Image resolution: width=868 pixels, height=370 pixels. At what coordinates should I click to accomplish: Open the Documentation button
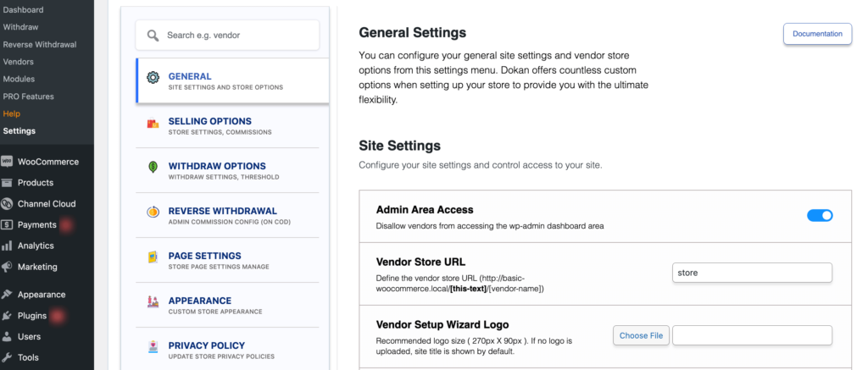(x=818, y=34)
